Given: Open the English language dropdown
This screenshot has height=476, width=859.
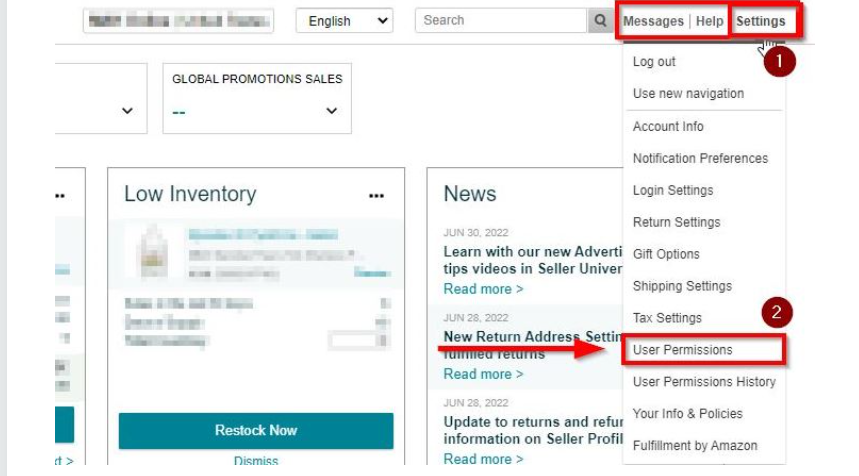Looking at the screenshot, I should click(x=344, y=21).
